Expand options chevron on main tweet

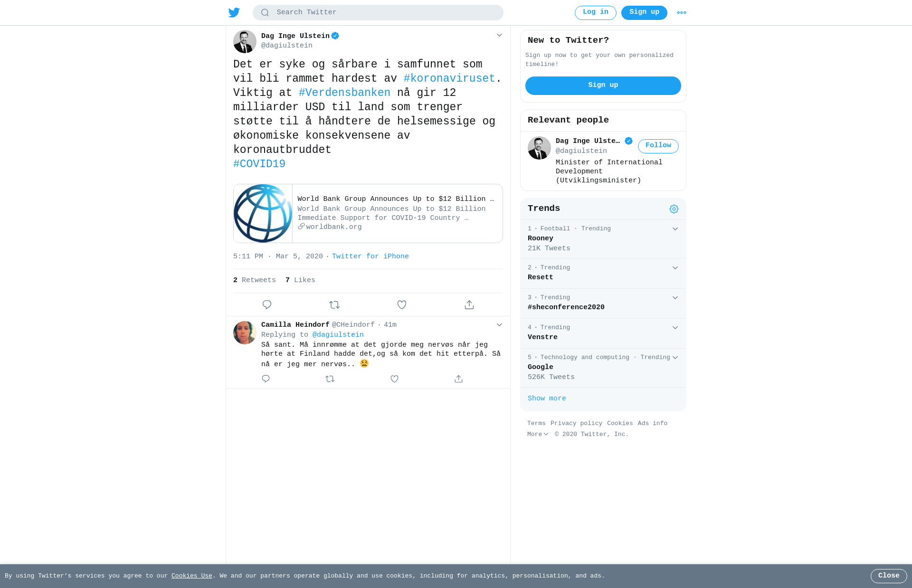point(499,35)
